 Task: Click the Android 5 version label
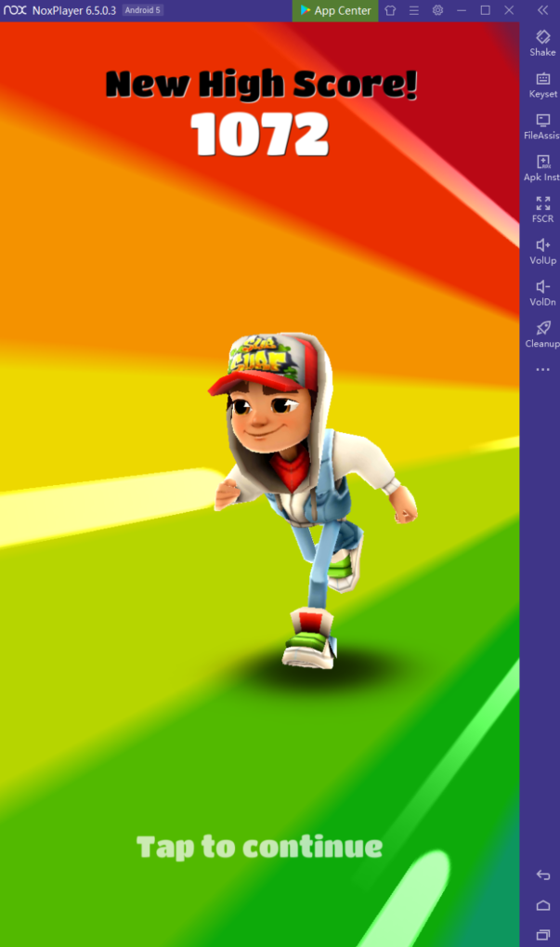(x=142, y=10)
